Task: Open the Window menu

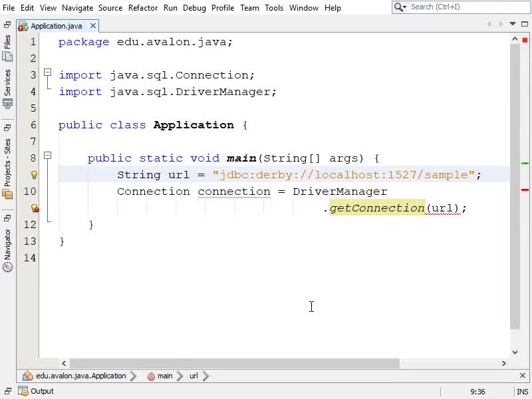Action: (304, 7)
